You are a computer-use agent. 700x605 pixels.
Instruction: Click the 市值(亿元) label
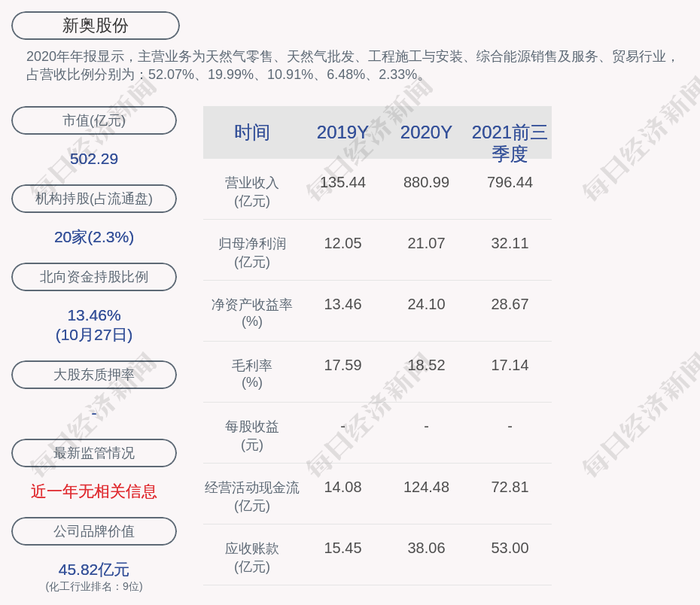click(94, 120)
